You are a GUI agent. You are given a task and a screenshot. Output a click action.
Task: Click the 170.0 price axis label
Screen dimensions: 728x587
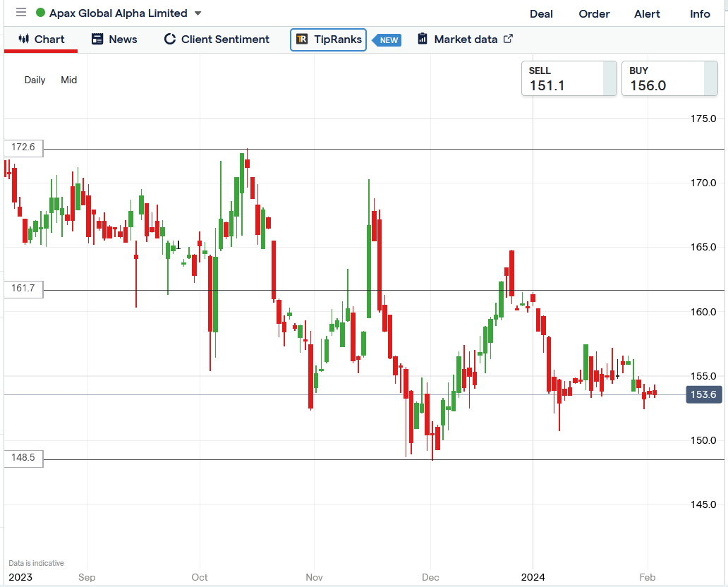(x=703, y=183)
